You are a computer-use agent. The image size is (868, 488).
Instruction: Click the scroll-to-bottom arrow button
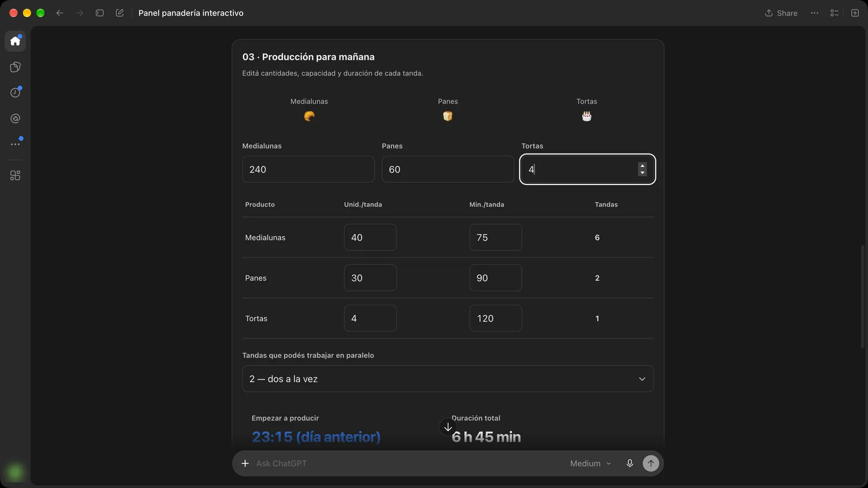(448, 427)
